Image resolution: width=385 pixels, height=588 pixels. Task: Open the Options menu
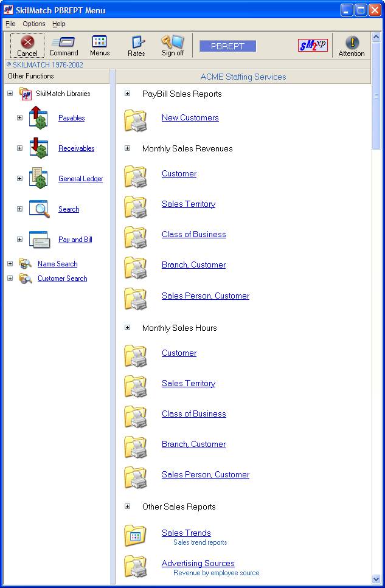pyautogui.click(x=34, y=24)
